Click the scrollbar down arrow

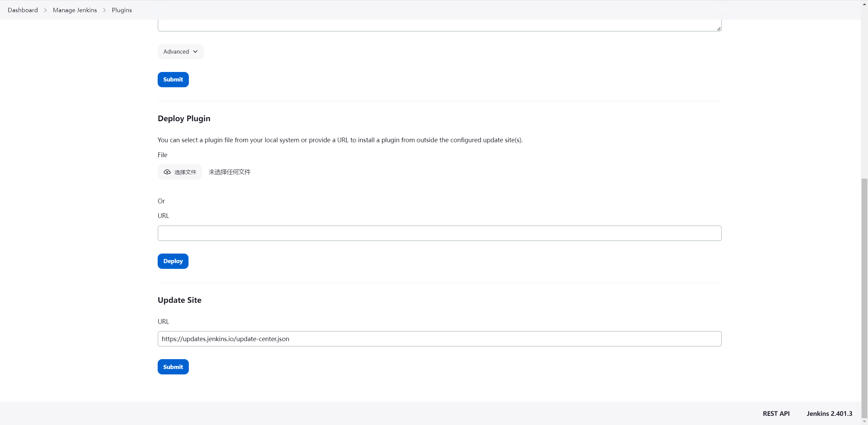864,421
